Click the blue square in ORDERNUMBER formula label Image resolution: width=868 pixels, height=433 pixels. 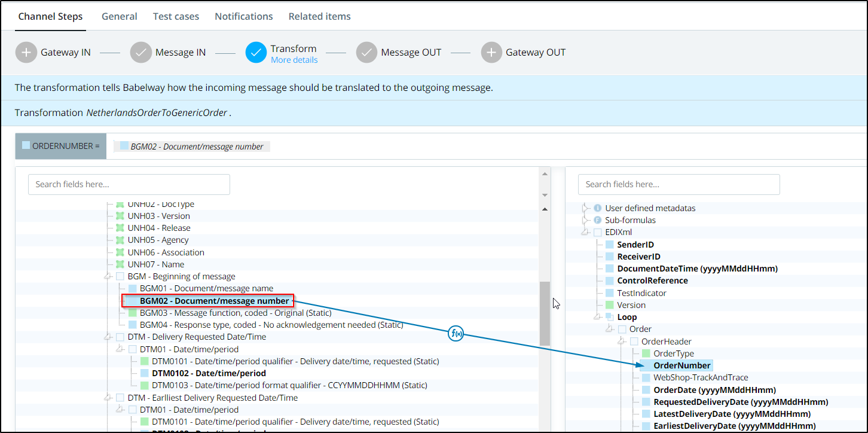[x=26, y=145]
